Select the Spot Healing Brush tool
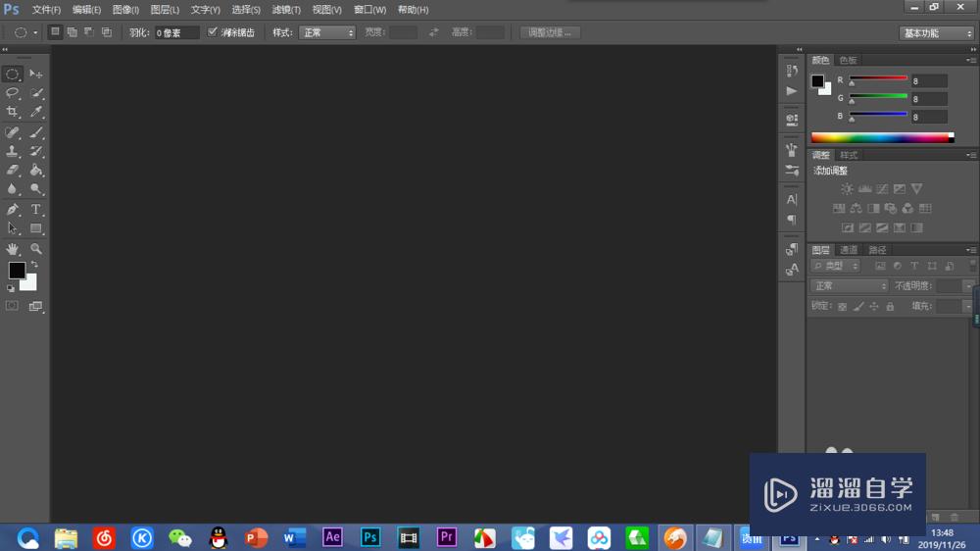The height and width of the screenshot is (551, 980). tap(12, 132)
